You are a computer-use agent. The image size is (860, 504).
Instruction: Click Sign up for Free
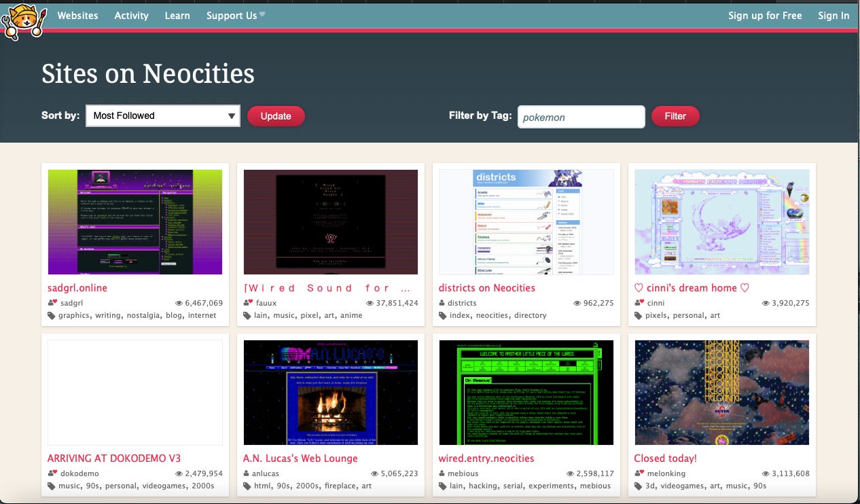point(765,15)
